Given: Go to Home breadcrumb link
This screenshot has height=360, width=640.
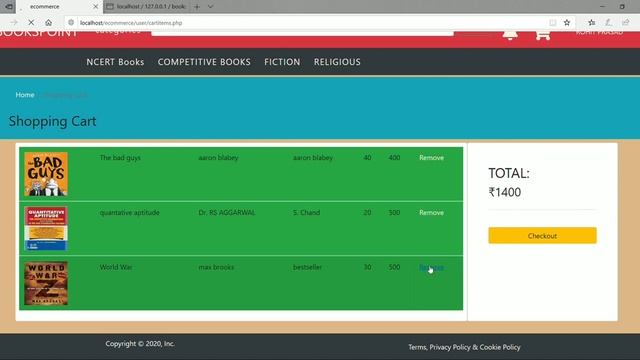Looking at the screenshot, I should click(x=25, y=95).
